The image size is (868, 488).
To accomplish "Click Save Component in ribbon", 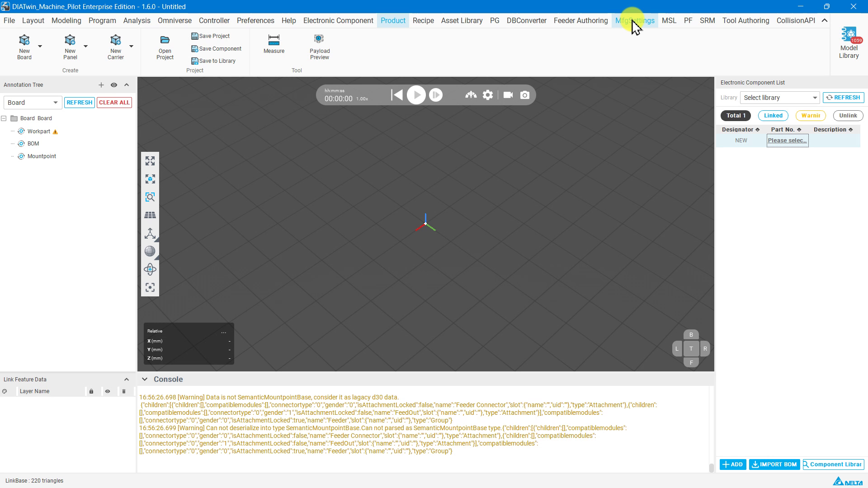I will tap(216, 49).
